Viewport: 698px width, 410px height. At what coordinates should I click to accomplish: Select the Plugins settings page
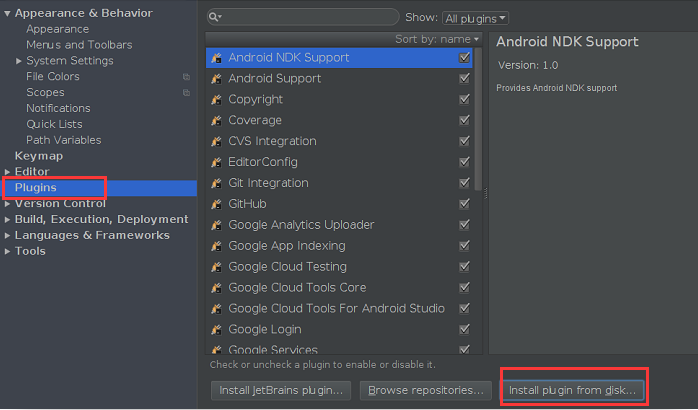[x=98, y=188]
